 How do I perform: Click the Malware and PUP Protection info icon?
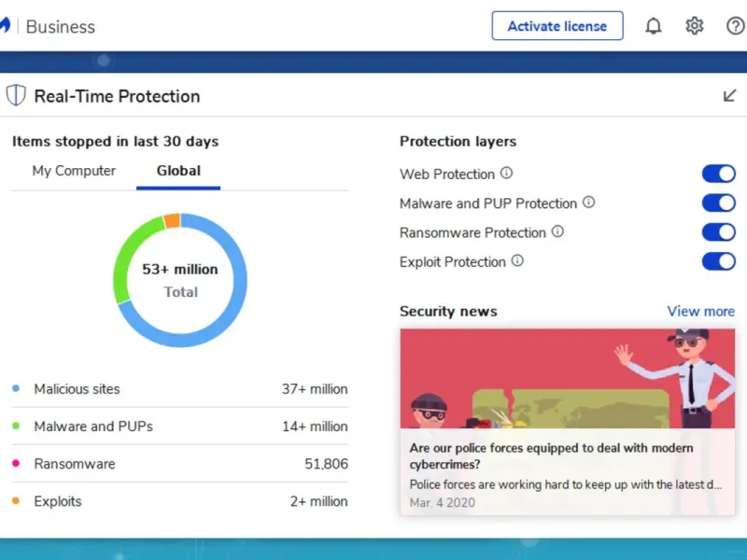[x=589, y=203]
